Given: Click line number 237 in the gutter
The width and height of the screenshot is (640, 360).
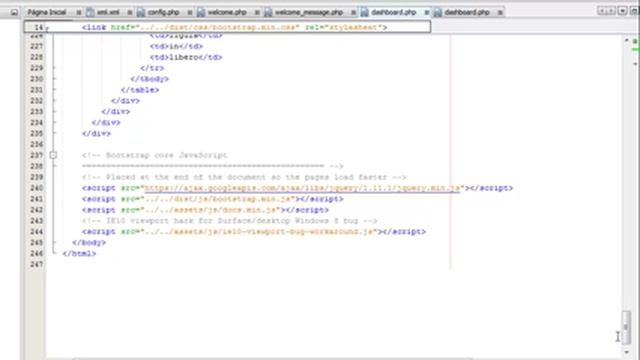Looking at the screenshot, I should coord(36,155).
